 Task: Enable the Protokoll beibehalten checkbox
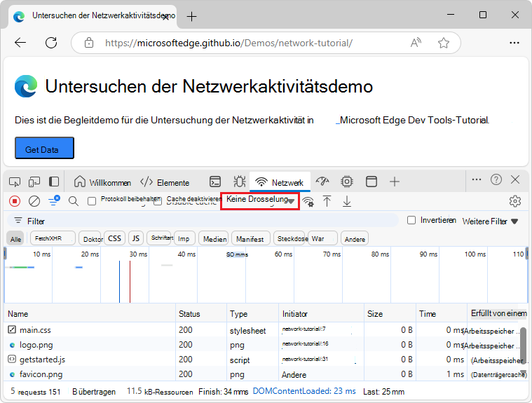click(x=92, y=201)
